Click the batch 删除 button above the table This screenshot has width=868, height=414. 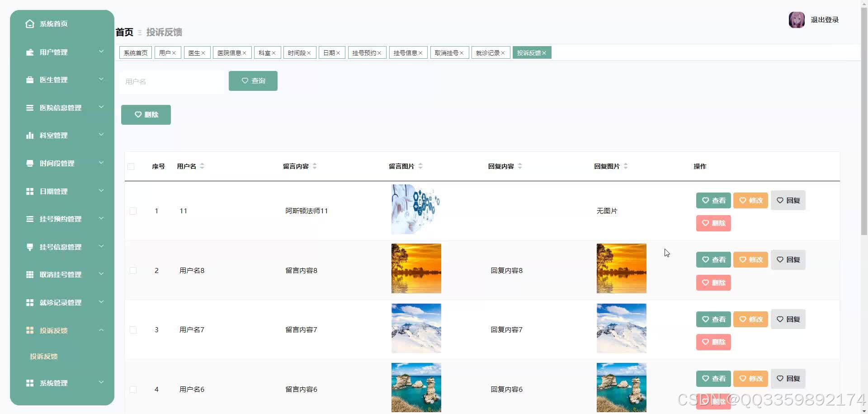(x=146, y=115)
